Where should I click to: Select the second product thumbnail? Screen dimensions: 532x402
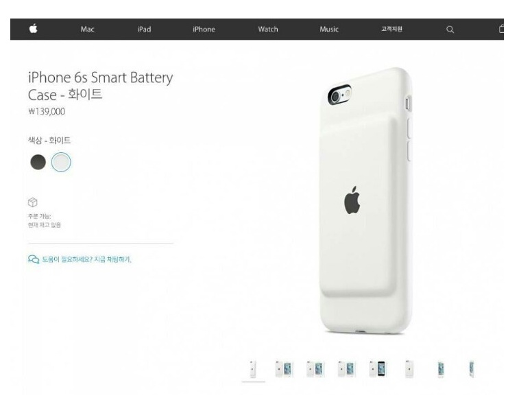pos(284,369)
